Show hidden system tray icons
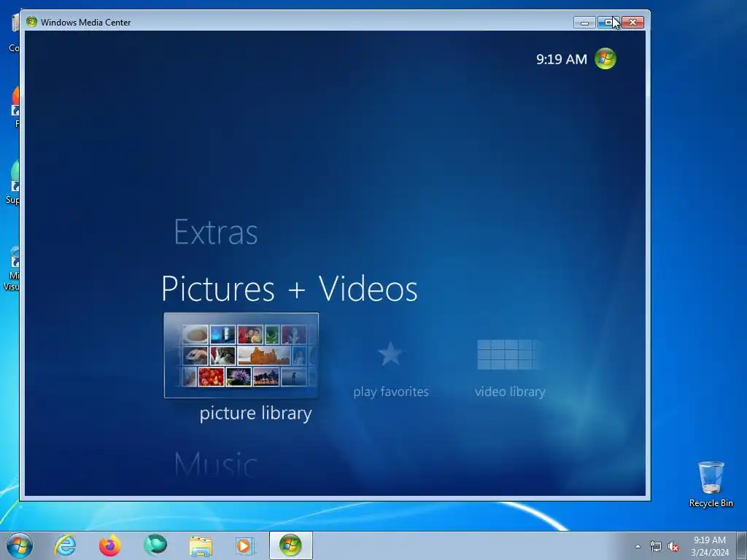Image resolution: width=747 pixels, height=560 pixels. [638, 546]
